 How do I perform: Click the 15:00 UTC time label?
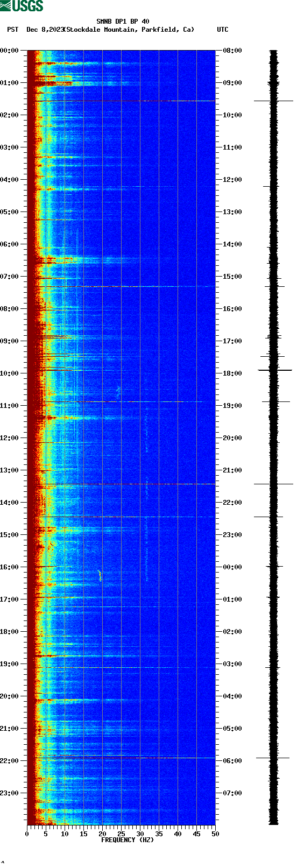(232, 277)
